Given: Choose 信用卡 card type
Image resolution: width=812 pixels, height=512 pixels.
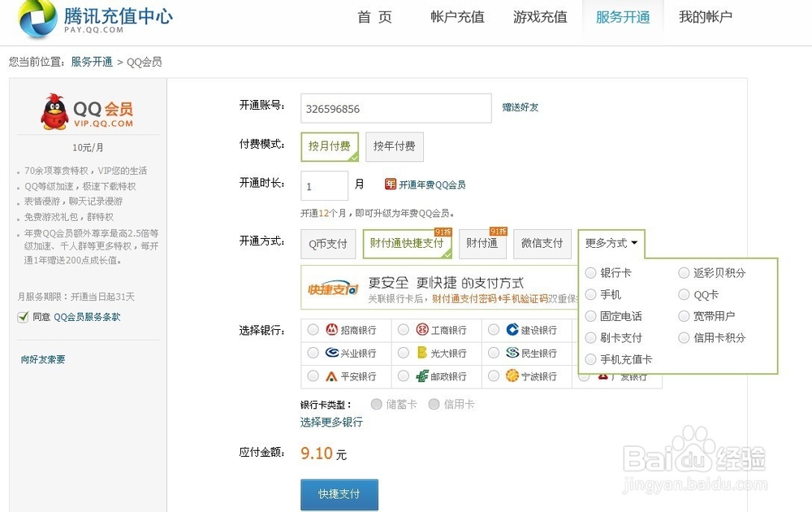Looking at the screenshot, I should point(434,404).
